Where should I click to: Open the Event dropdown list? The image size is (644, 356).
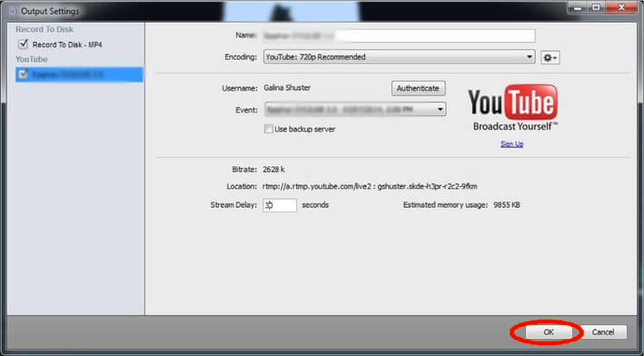pos(355,110)
